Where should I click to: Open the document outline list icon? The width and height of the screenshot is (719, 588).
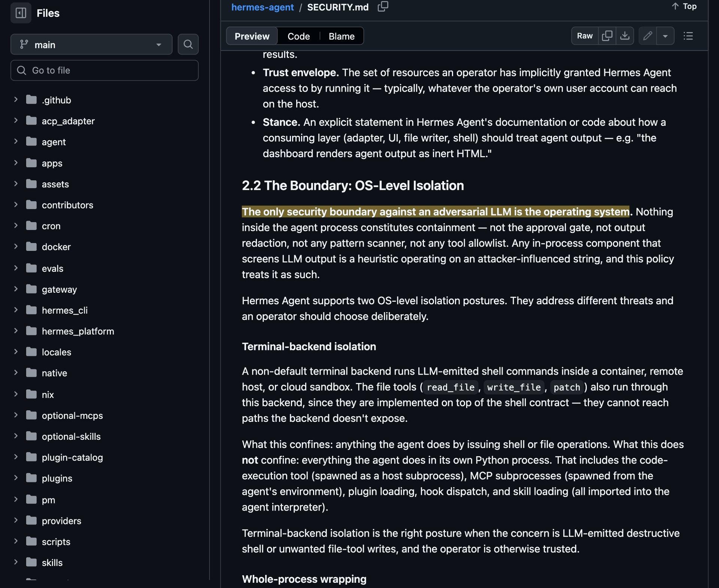(x=688, y=36)
